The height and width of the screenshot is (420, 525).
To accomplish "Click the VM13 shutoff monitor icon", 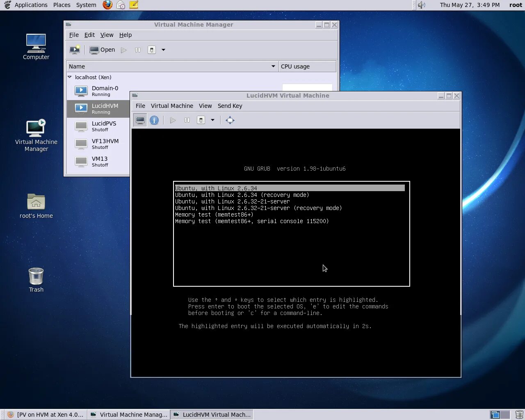I will point(81,162).
